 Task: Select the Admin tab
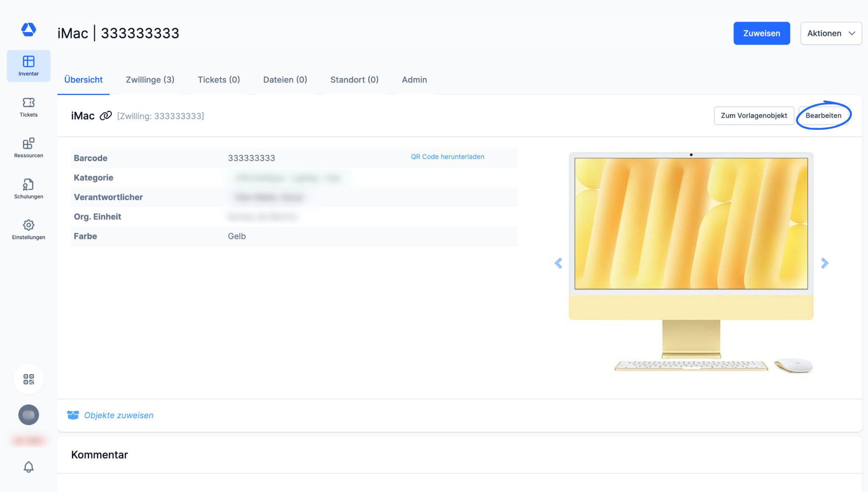[414, 80]
